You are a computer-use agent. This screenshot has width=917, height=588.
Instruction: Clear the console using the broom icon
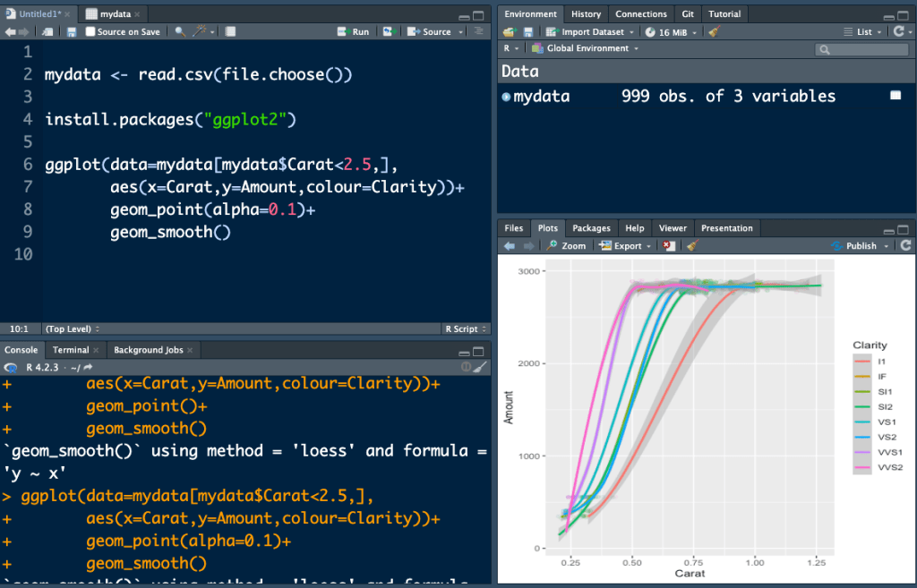480,367
